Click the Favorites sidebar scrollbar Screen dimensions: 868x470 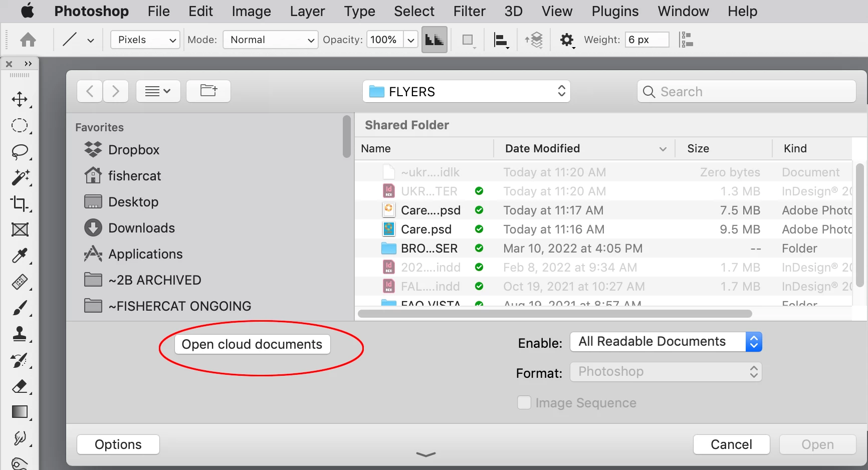(x=347, y=136)
